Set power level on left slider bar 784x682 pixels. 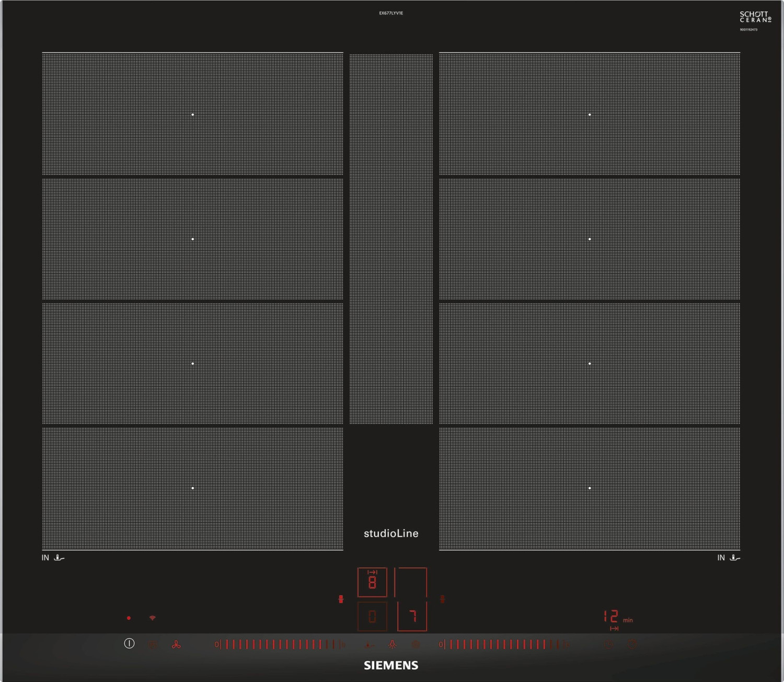280,644
